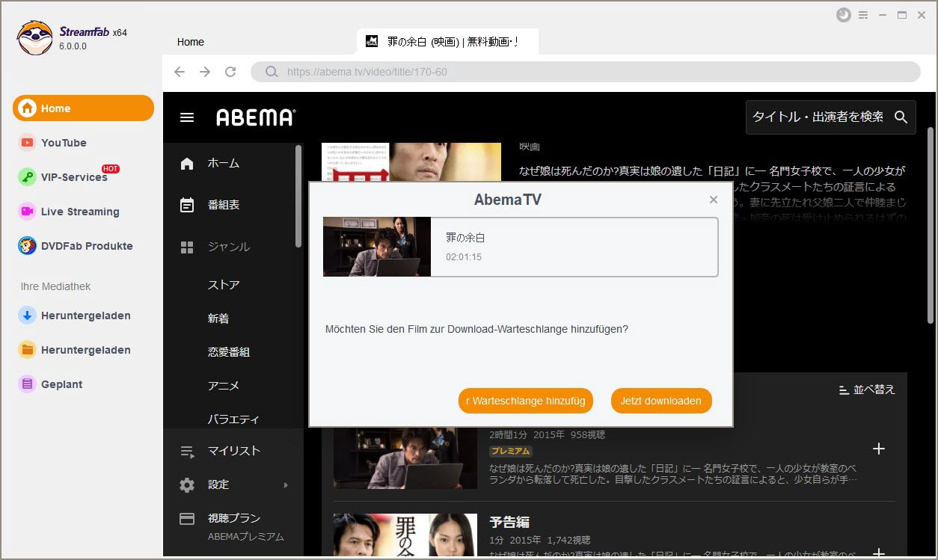This screenshot has width=938, height=560.
Task: Open the task history clock icon in title bar
Action: pyautogui.click(x=844, y=15)
